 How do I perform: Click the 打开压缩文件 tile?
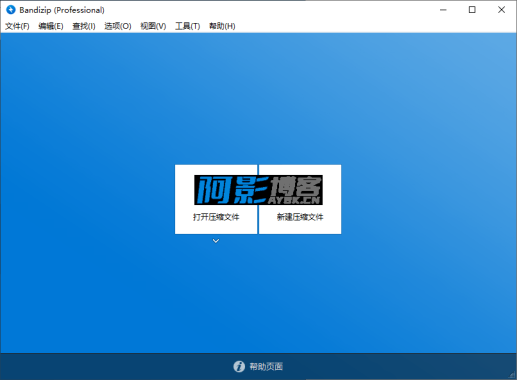pyautogui.click(x=216, y=199)
